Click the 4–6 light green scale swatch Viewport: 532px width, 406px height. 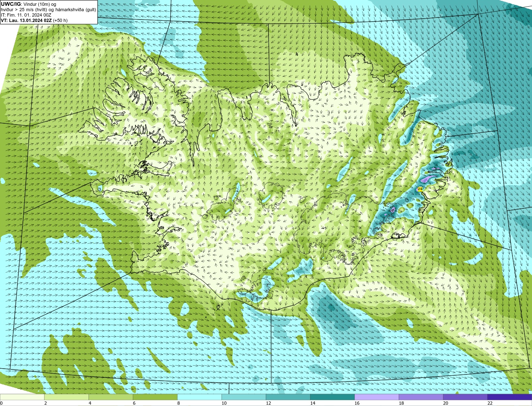(x=111, y=397)
